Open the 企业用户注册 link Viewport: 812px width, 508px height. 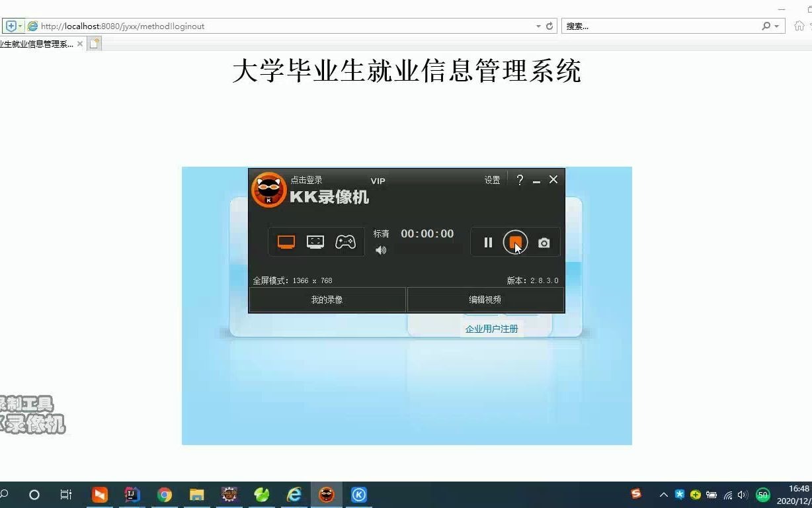click(x=491, y=328)
